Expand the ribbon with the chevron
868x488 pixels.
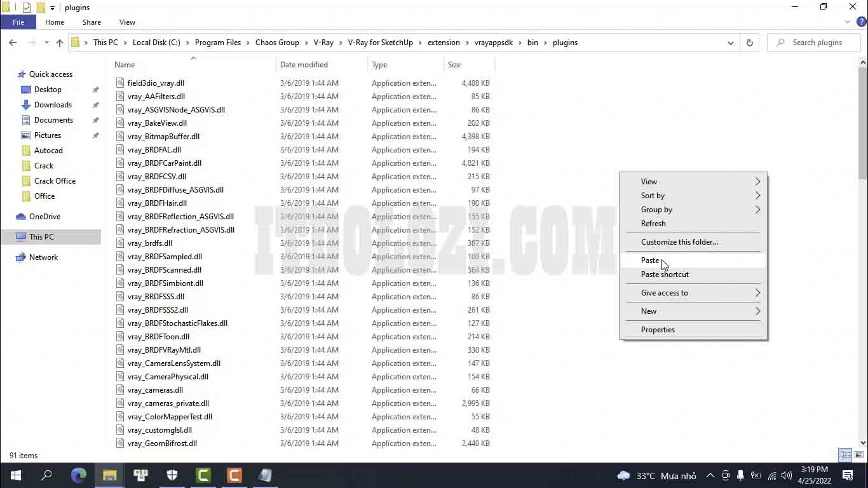pyautogui.click(x=848, y=22)
